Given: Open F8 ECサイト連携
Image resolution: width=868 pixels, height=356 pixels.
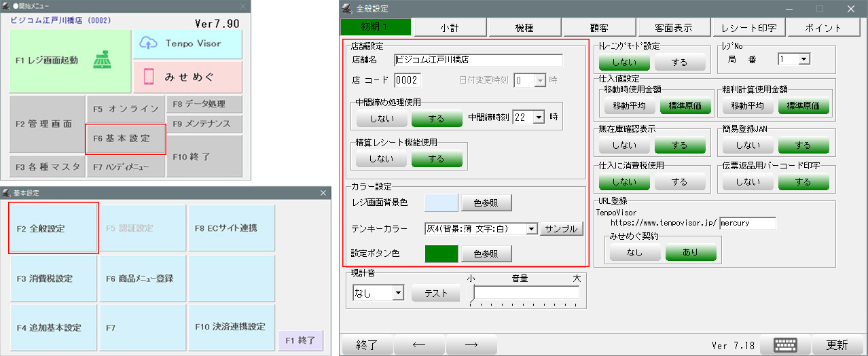Looking at the screenshot, I should (231, 228).
